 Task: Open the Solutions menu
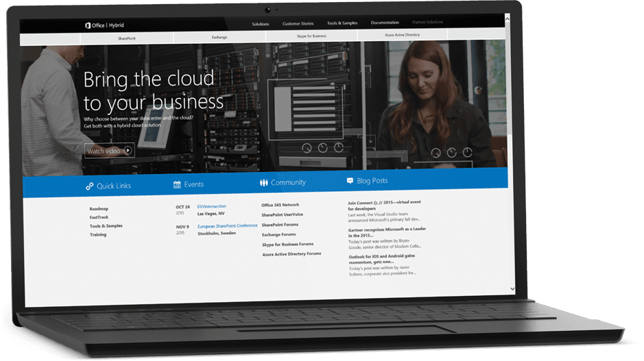[x=261, y=24]
